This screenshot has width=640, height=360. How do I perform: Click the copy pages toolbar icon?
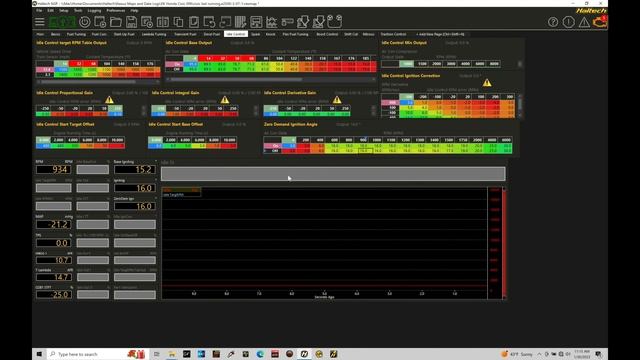(178, 22)
